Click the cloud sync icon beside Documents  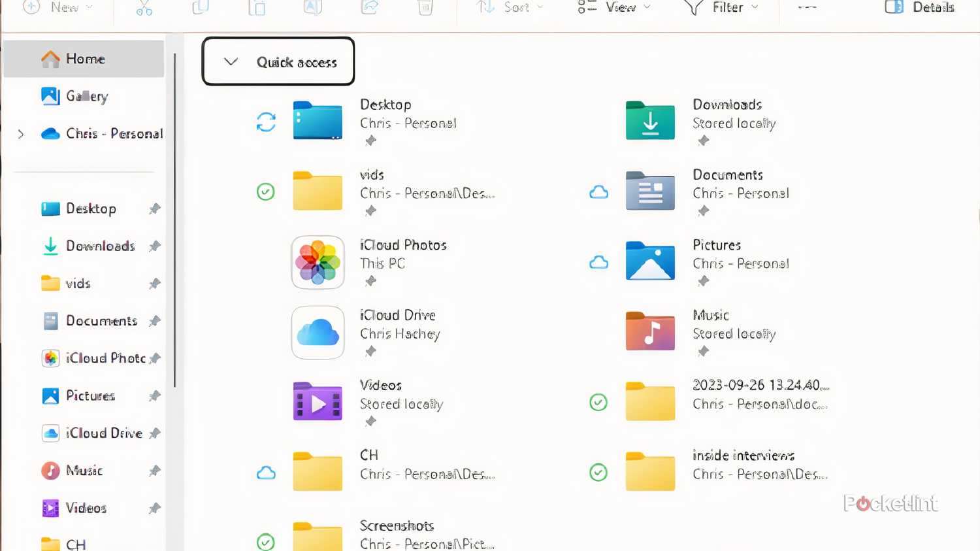point(598,192)
